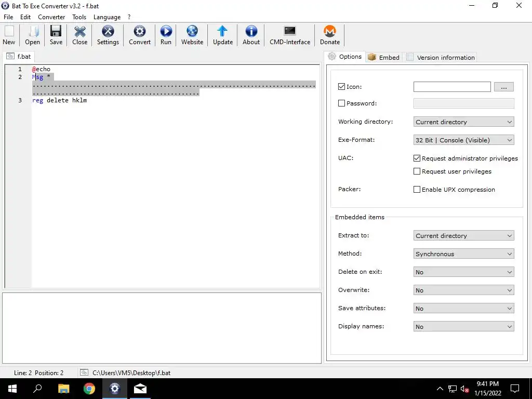The width and height of the screenshot is (532, 399).
Task: Click the empty output log panel
Action: pyautogui.click(x=162, y=328)
